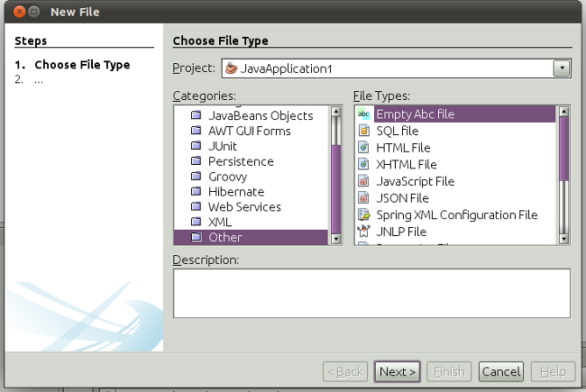Click the XHTML File icon
586x392 pixels.
tap(364, 165)
